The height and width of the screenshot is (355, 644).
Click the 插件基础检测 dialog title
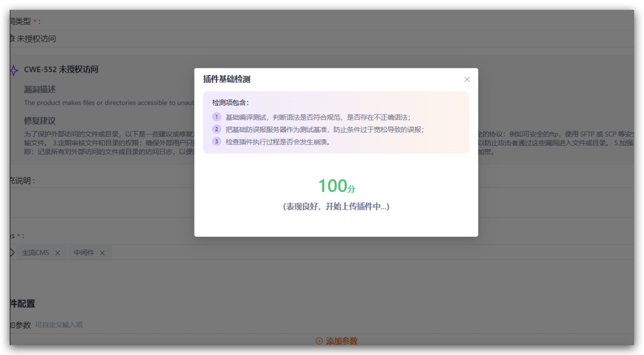tap(227, 79)
